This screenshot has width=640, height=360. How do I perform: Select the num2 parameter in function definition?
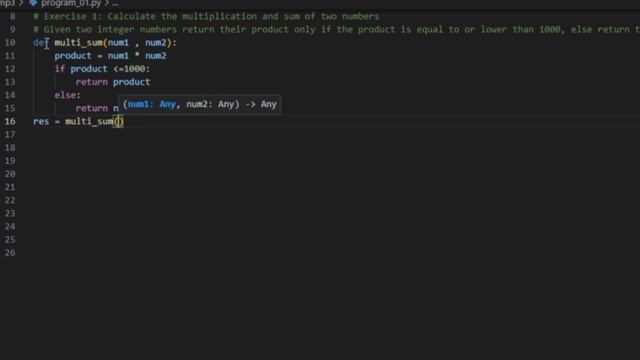pos(156,42)
